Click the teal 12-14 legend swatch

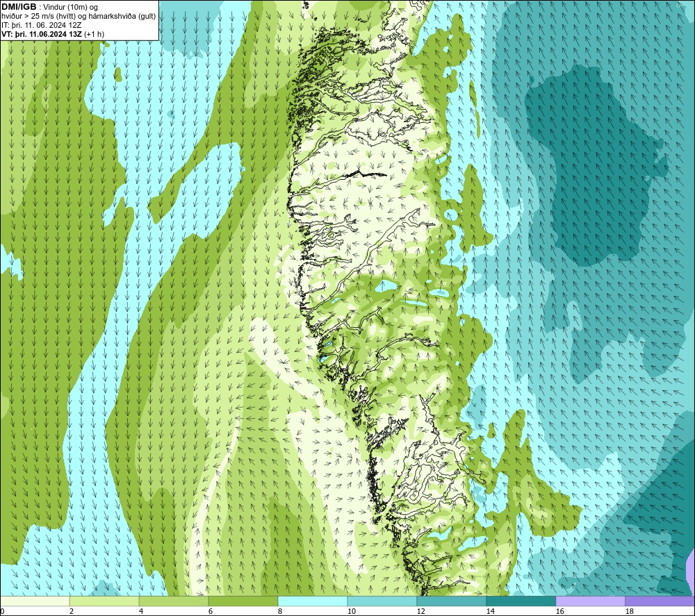tap(451, 601)
